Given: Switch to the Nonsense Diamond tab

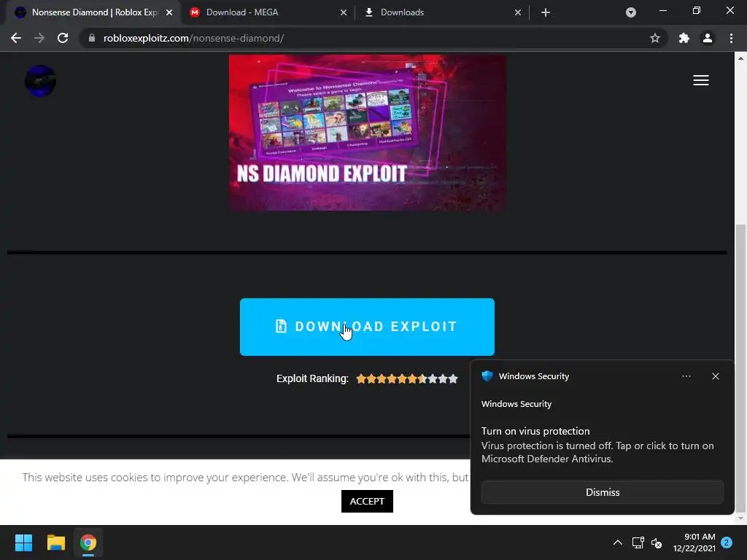Looking at the screenshot, I should coord(94,12).
